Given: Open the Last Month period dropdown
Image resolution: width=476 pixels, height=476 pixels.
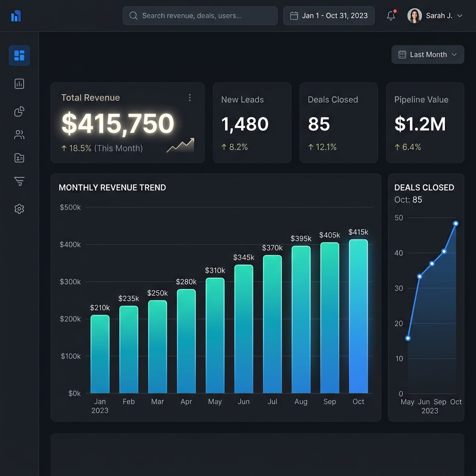Looking at the screenshot, I should pos(428,55).
